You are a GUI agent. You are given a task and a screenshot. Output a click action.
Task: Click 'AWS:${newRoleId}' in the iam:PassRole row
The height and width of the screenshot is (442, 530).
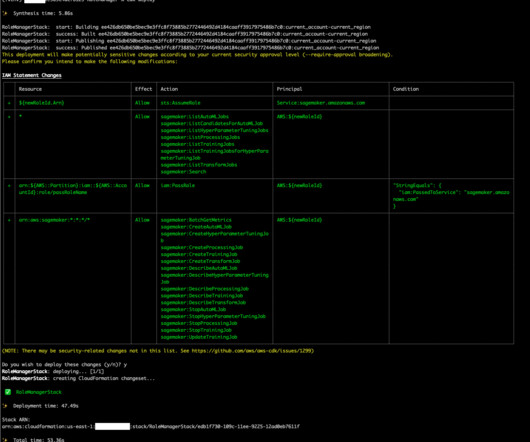click(x=299, y=185)
